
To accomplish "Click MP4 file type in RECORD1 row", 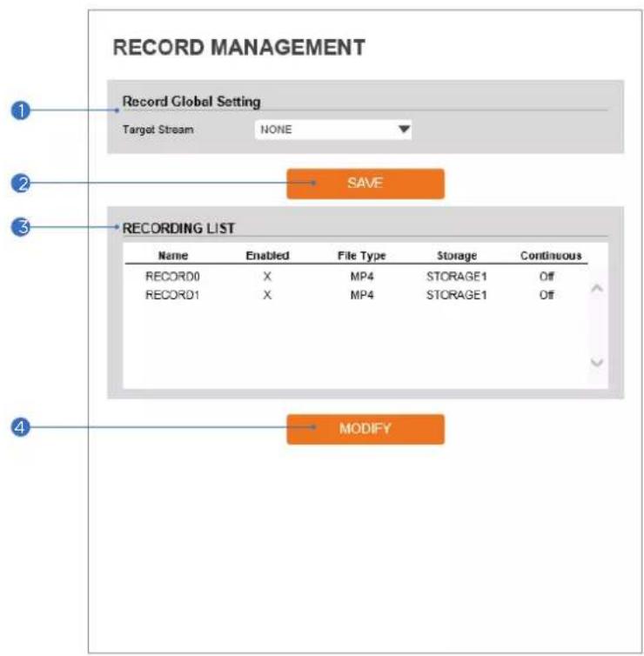I will point(362,295).
